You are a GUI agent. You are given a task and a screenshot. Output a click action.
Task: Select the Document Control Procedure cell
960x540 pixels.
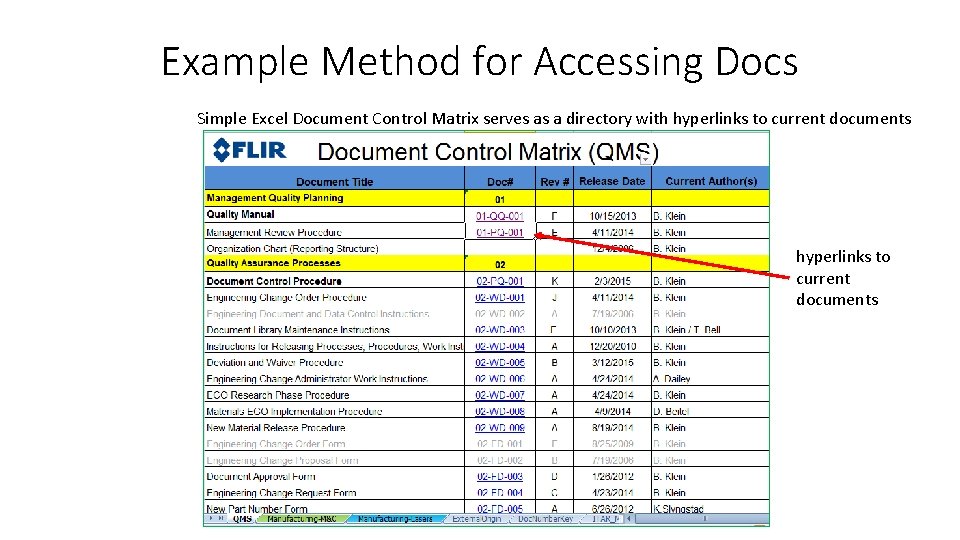pos(334,281)
